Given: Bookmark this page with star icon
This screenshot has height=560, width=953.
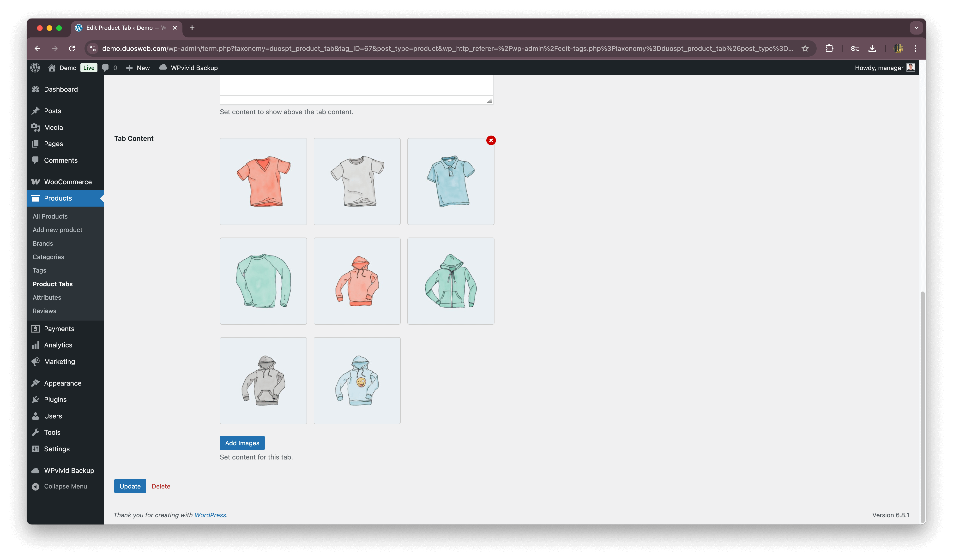Looking at the screenshot, I should tap(805, 48).
